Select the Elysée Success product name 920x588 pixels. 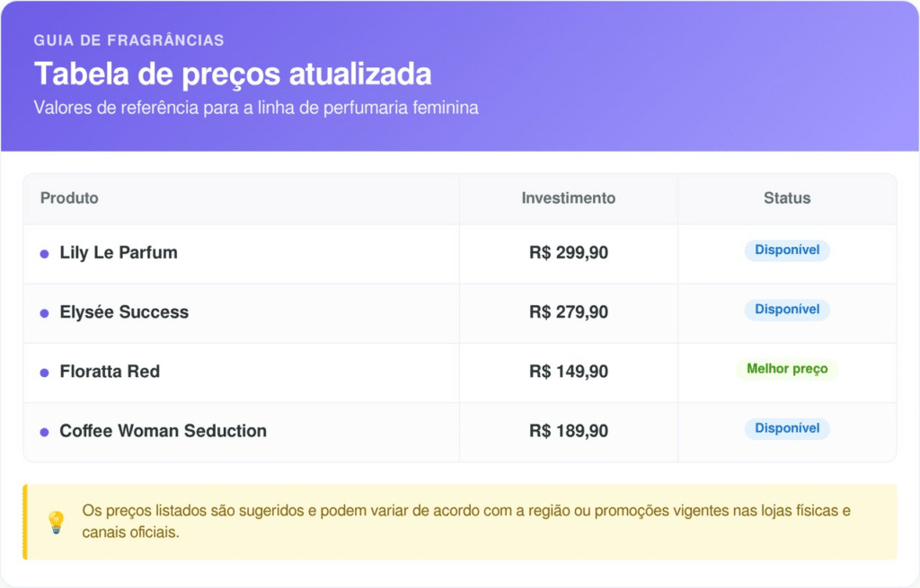click(x=124, y=312)
